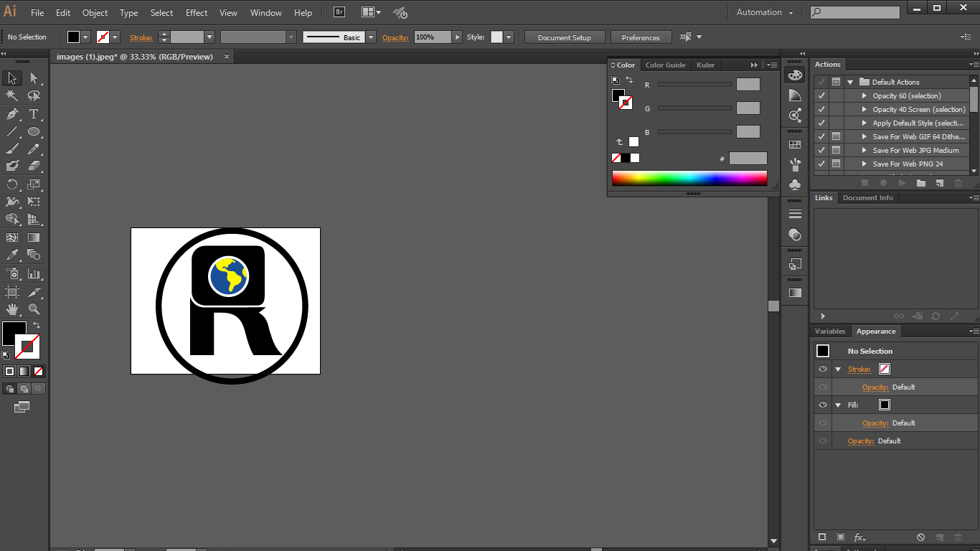This screenshot has height=551, width=980.
Task: Click the Preferences button
Action: [641, 37]
